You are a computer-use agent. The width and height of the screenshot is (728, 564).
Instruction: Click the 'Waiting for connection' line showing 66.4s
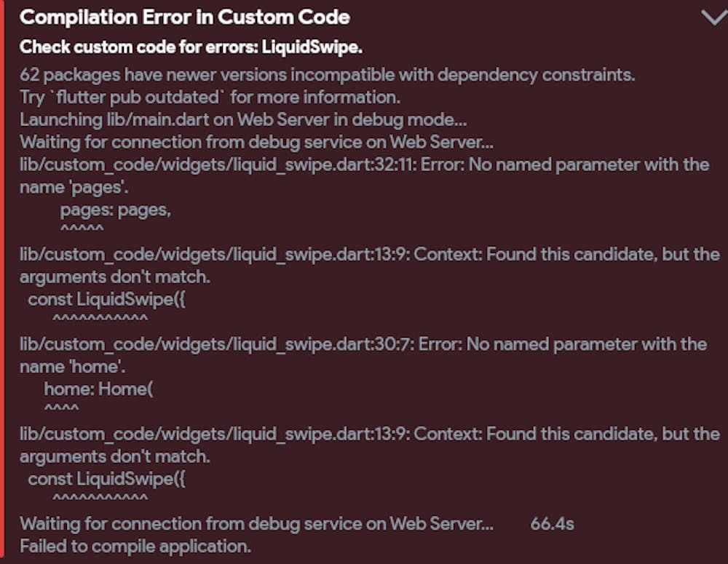256,523
